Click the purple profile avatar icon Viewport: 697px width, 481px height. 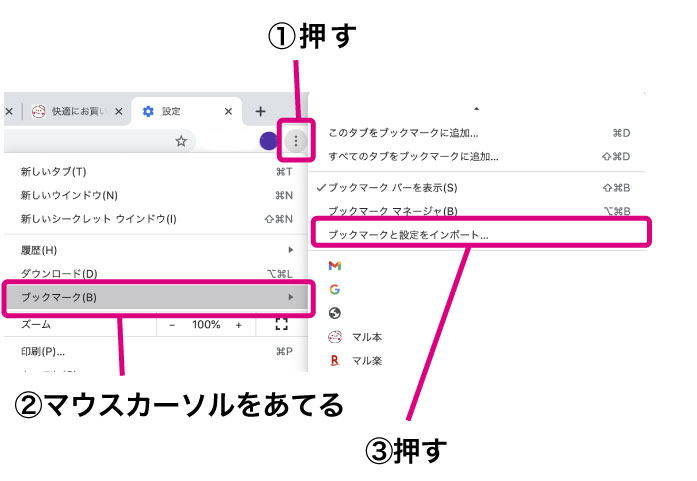[x=268, y=142]
